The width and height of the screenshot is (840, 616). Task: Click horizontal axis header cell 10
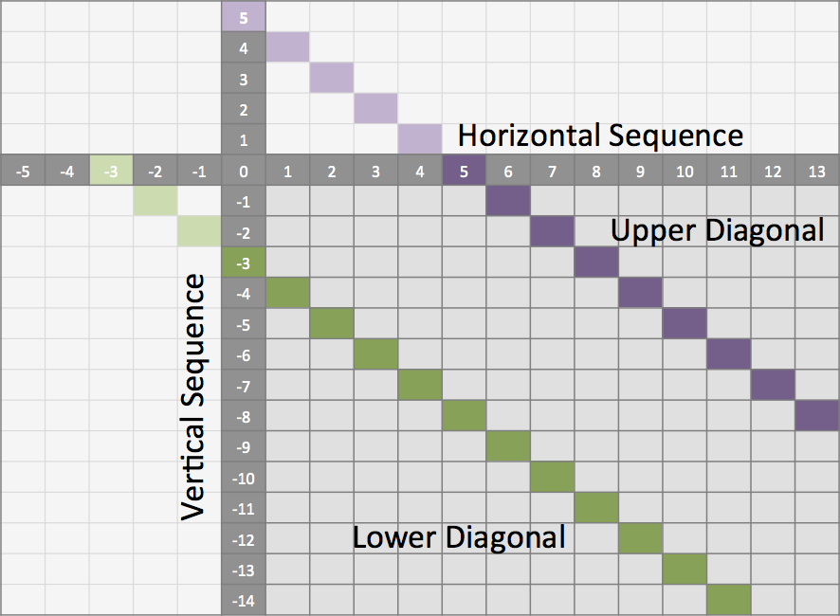pos(685,172)
